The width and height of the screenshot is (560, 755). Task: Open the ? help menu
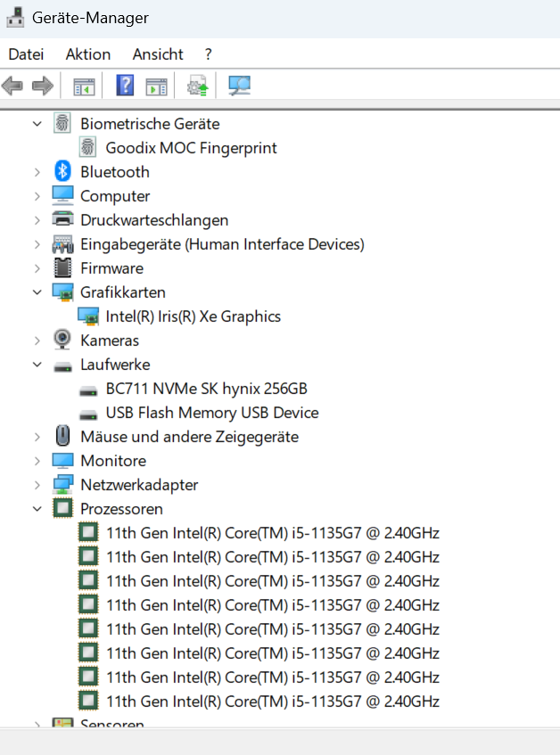(208, 53)
